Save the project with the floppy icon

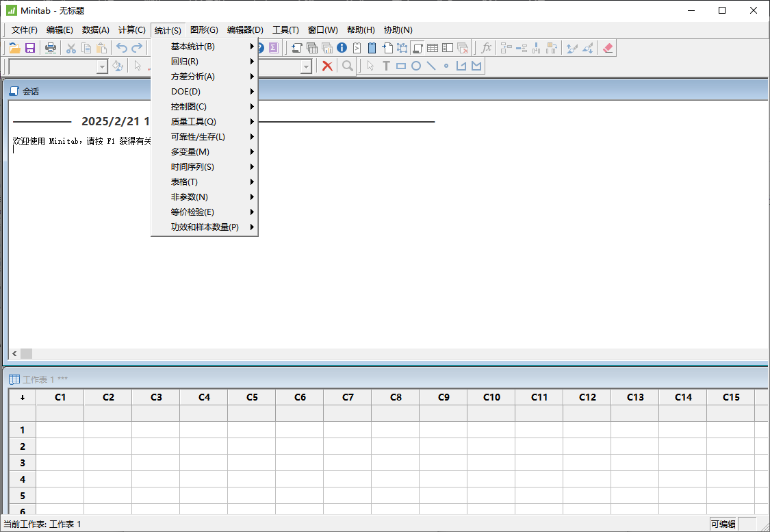coord(30,48)
